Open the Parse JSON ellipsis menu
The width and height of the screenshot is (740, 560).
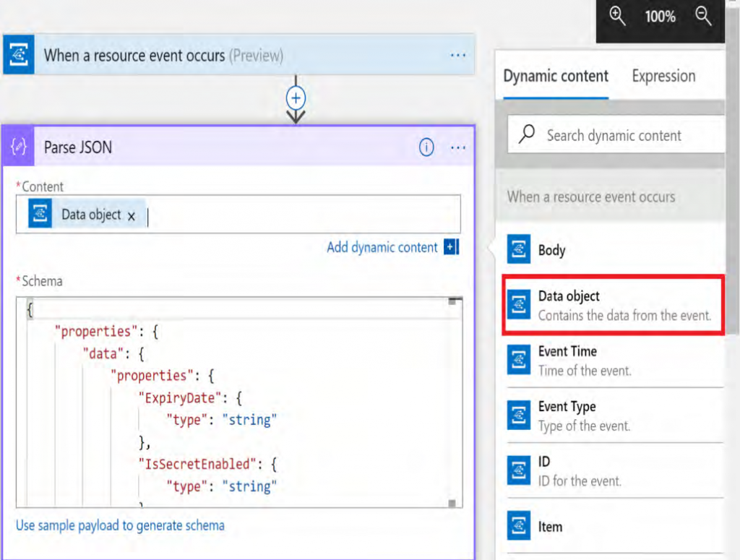point(458,147)
